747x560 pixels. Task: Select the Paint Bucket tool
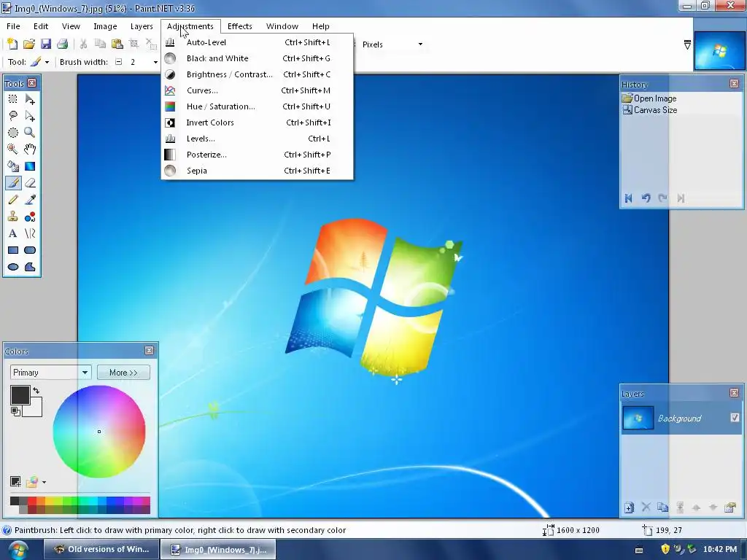13,166
